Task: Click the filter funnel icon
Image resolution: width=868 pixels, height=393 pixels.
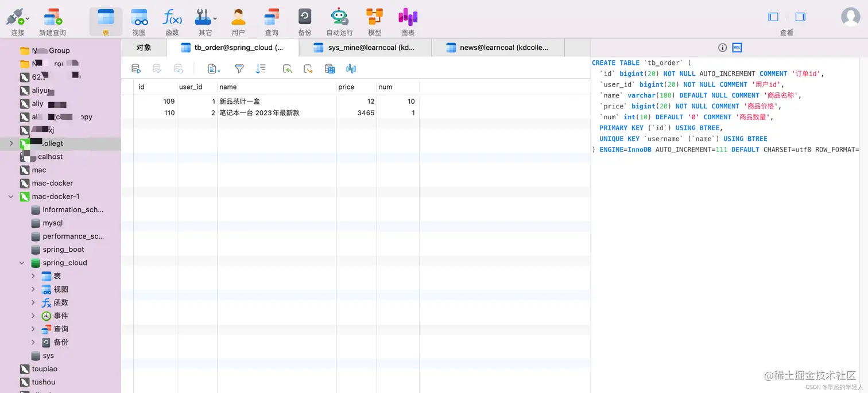Action: tap(239, 69)
